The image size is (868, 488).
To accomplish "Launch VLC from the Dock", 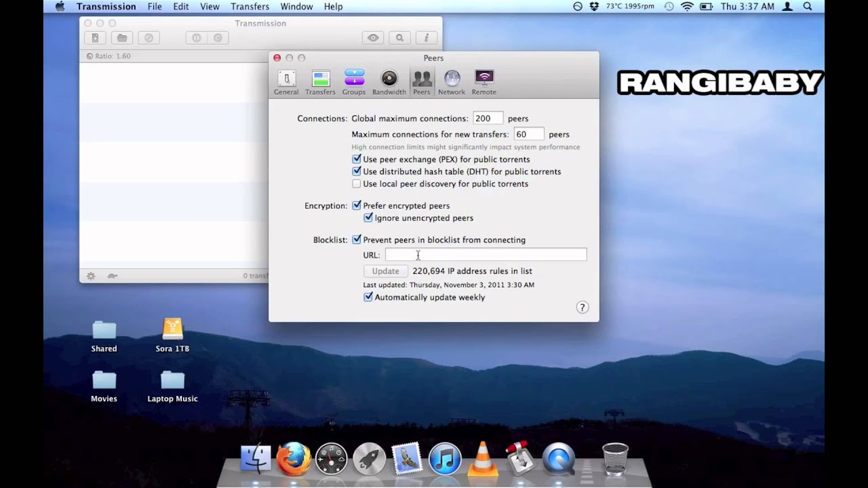I will (483, 458).
